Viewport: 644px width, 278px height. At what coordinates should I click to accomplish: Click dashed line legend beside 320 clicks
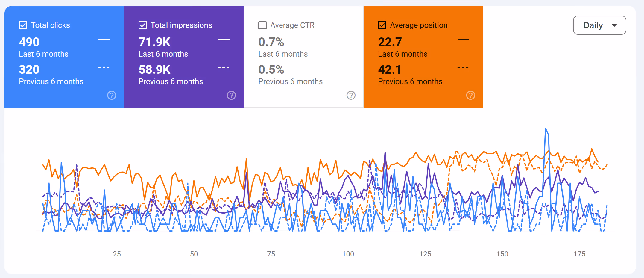click(x=104, y=67)
